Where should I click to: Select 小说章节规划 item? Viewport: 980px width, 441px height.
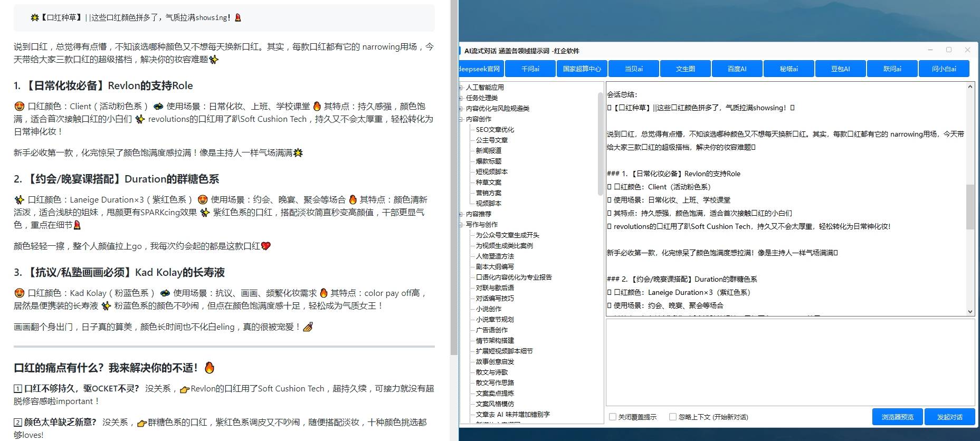(x=495, y=320)
